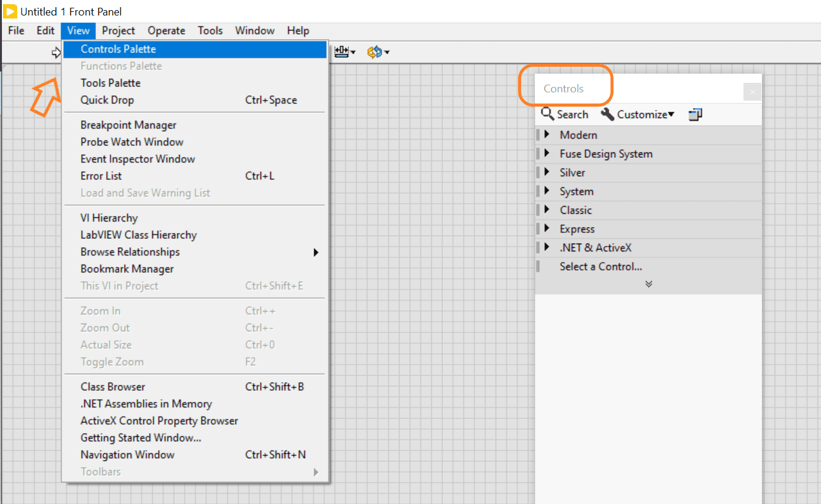Screen dimensions: 821x504
Task: Choose Quick Drop menu entry
Action: pos(107,100)
